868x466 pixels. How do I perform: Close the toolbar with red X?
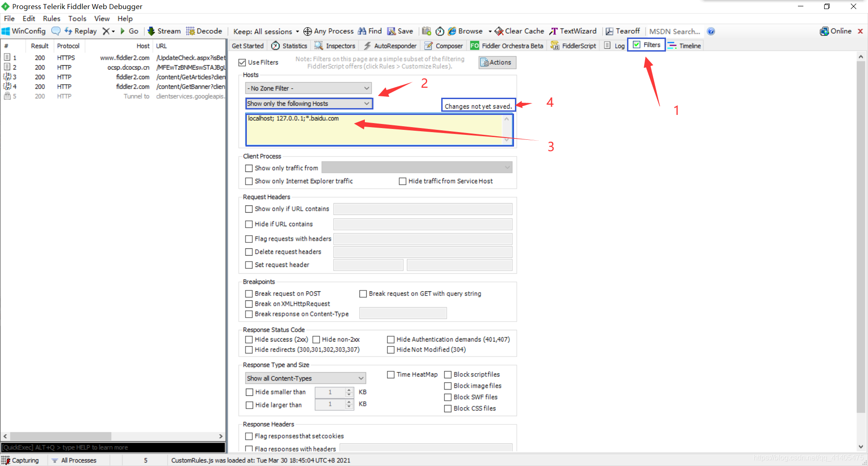[860, 31]
